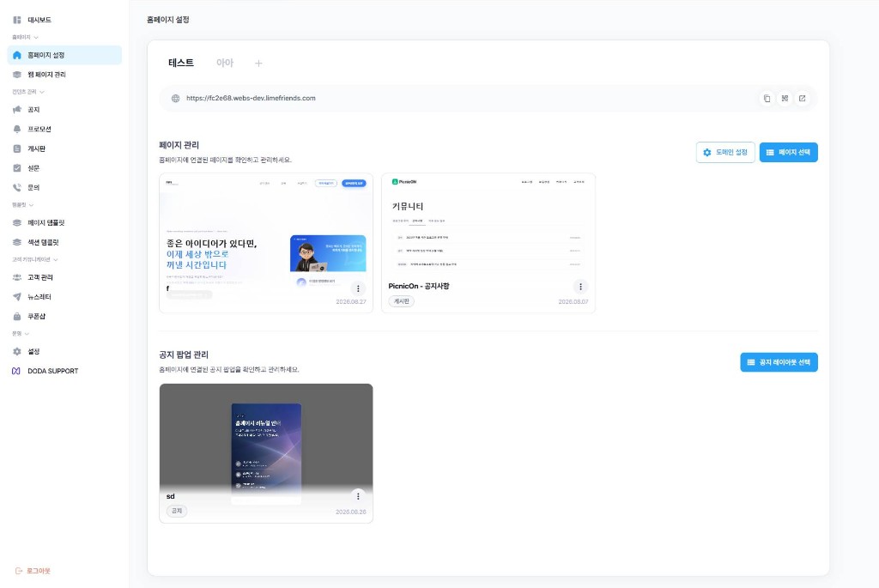Open the homepage URL in new window icon
This screenshot has width=879, height=588.
point(803,98)
